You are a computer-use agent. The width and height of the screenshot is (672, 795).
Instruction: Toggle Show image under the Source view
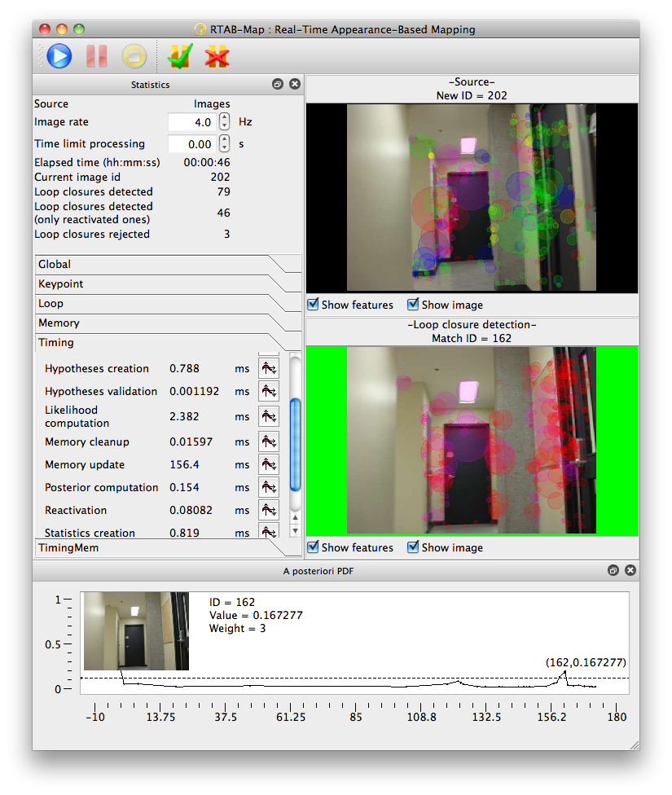414,305
